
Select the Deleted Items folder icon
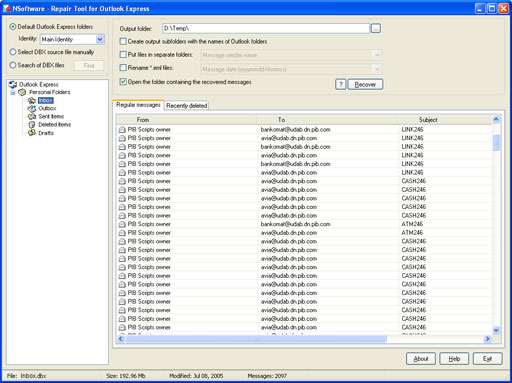point(32,124)
